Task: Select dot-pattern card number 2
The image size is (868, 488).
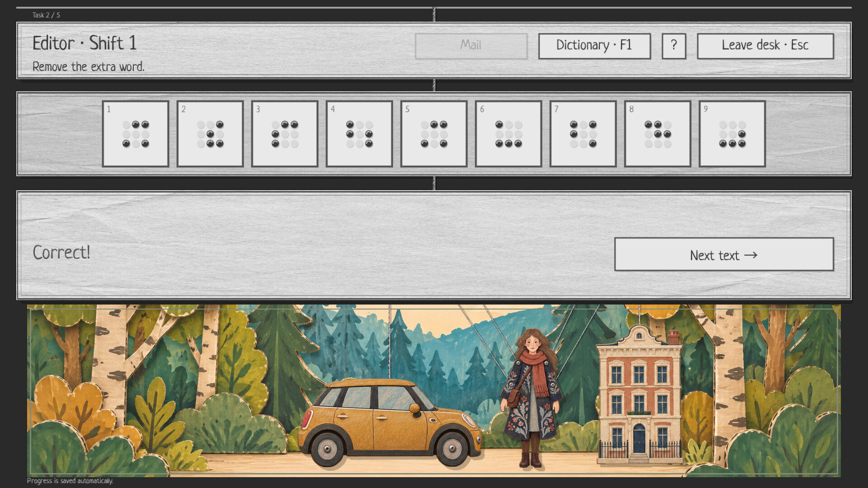Action: (210, 134)
